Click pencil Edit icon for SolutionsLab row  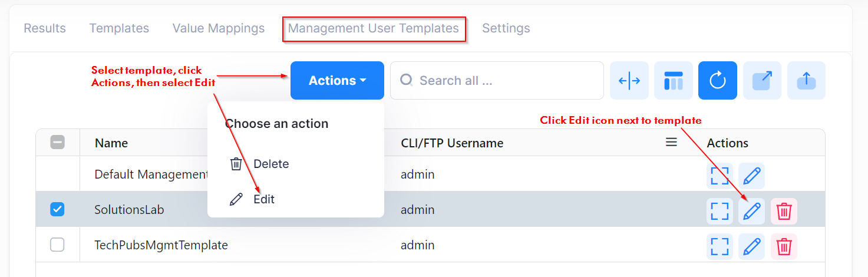click(x=751, y=211)
